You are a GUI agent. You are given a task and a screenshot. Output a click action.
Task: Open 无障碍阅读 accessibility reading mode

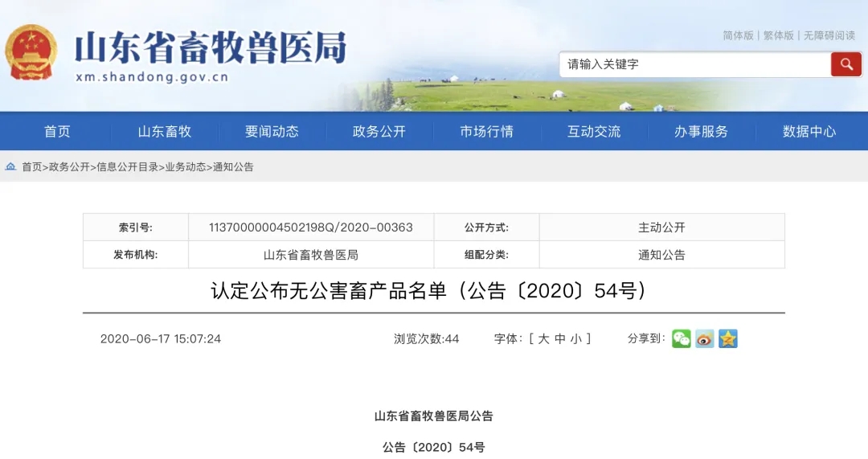coord(829,35)
